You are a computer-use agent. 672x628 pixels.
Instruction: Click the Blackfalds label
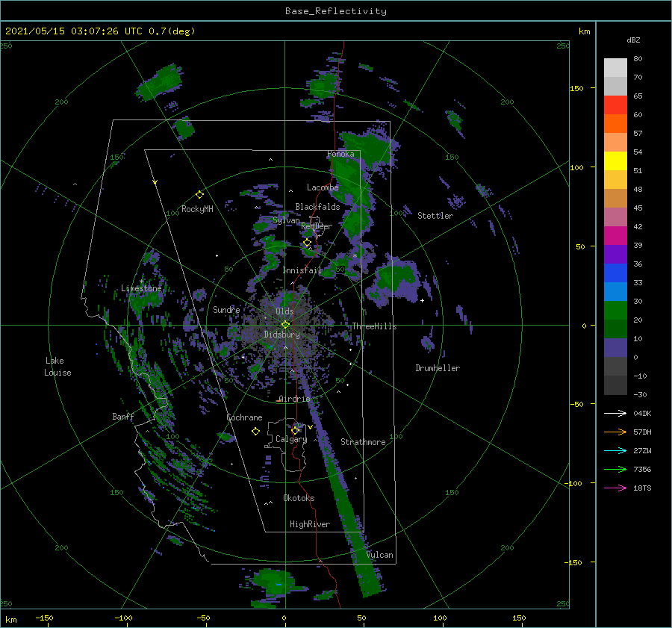[x=317, y=207]
